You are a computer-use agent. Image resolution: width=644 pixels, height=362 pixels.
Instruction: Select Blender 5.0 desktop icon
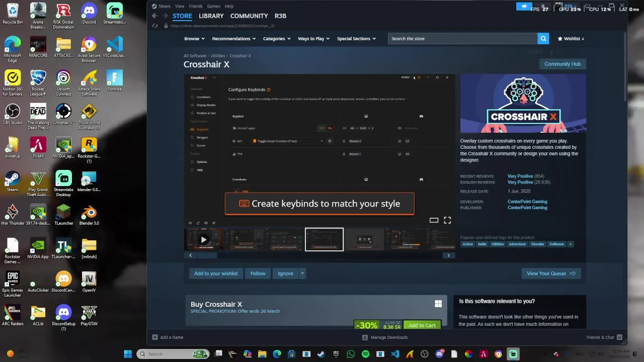89,215
